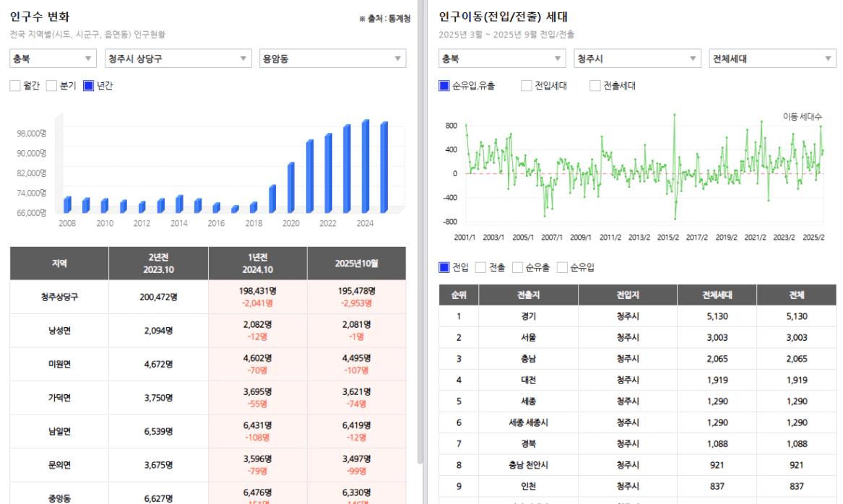Enable the 순유출 checkbox
The image size is (843, 504).
[x=518, y=268]
